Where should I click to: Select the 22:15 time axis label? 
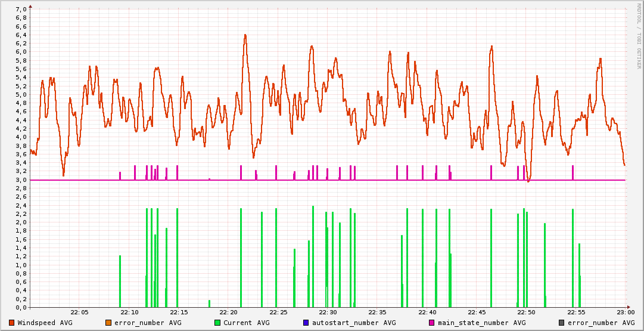click(179, 312)
